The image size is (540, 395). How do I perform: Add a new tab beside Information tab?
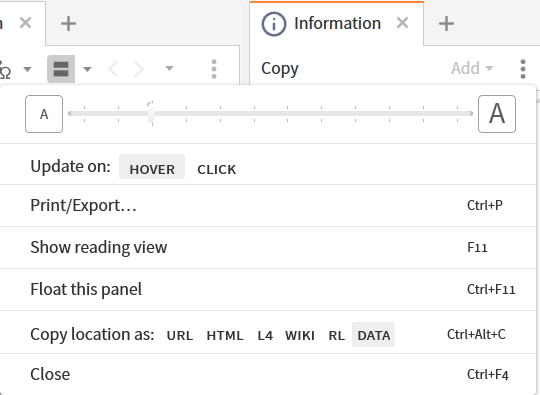tap(446, 24)
